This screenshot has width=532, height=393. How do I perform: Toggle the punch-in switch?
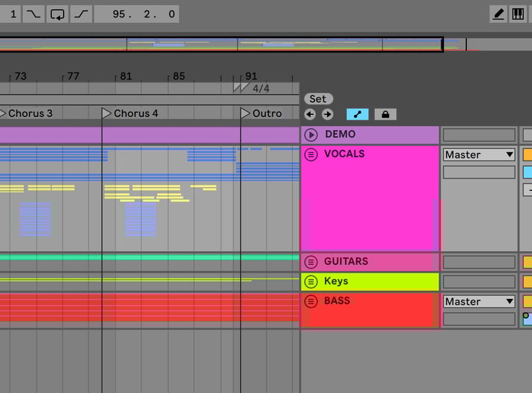(33, 14)
